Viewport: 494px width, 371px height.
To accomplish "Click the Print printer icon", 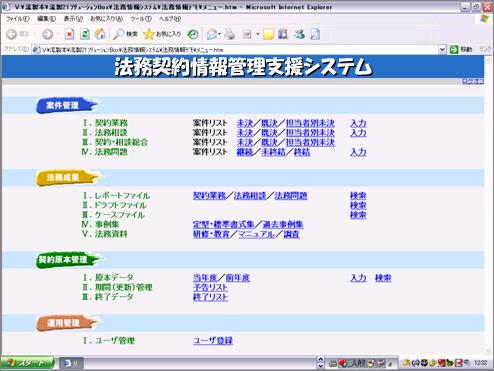I will point(230,34).
